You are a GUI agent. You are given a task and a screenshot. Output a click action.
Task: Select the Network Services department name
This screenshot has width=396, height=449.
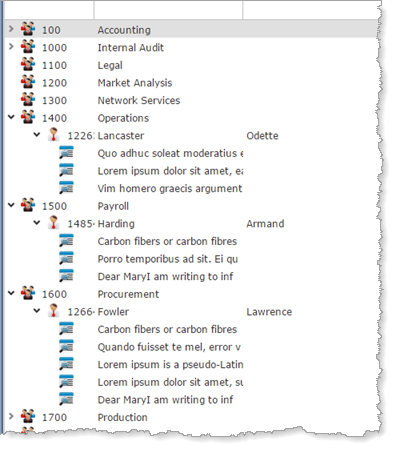[x=139, y=100]
